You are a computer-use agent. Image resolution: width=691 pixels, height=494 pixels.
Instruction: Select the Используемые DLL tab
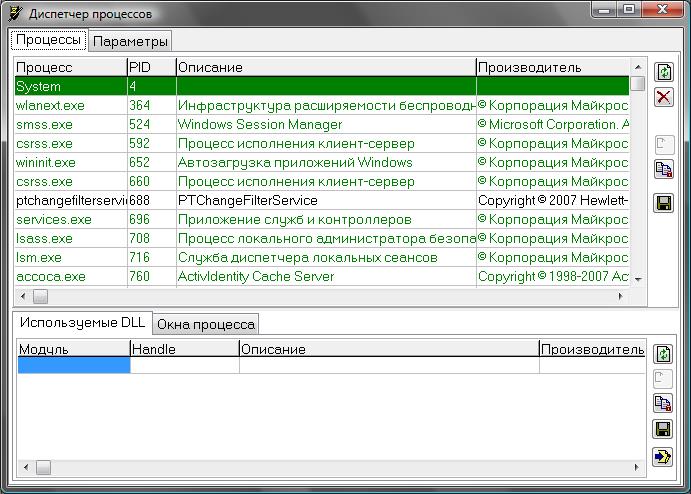[x=82, y=323]
